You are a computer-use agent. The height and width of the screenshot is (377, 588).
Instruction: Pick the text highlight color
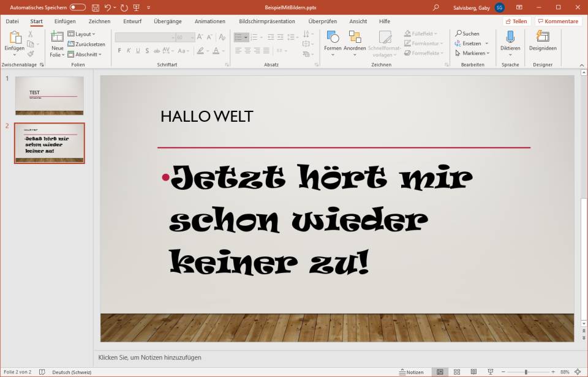tap(201, 51)
